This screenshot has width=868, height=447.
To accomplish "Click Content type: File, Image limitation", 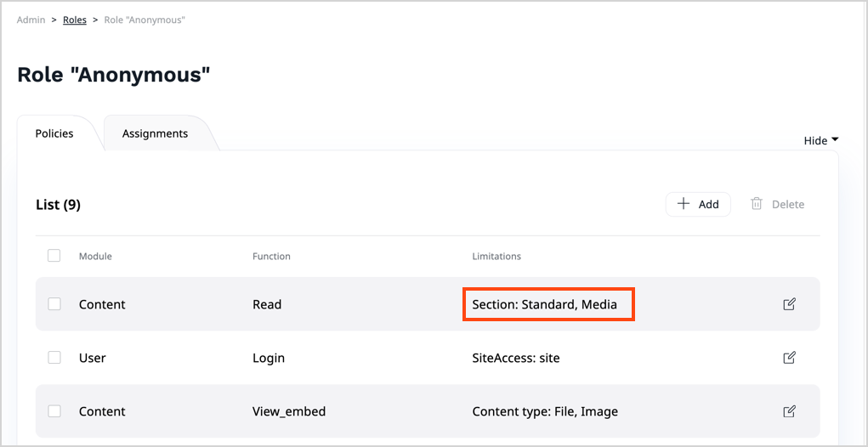I will tap(545, 411).
